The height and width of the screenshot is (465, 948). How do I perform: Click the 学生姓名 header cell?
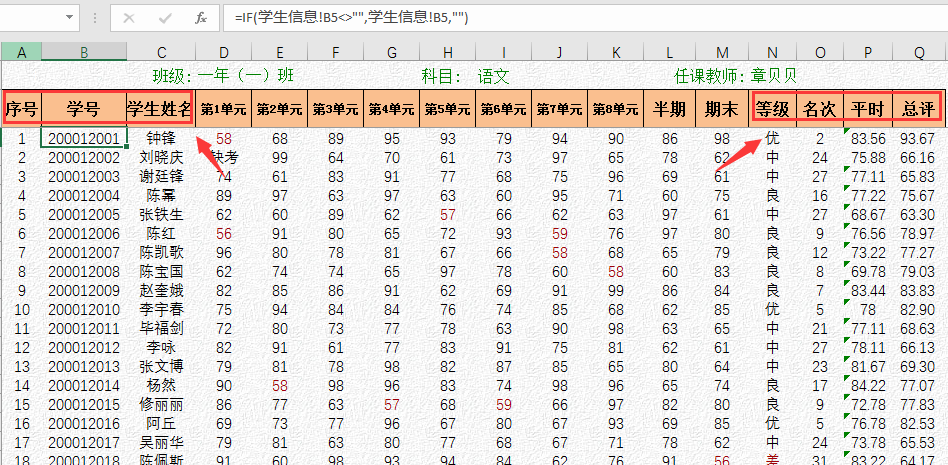pos(159,109)
